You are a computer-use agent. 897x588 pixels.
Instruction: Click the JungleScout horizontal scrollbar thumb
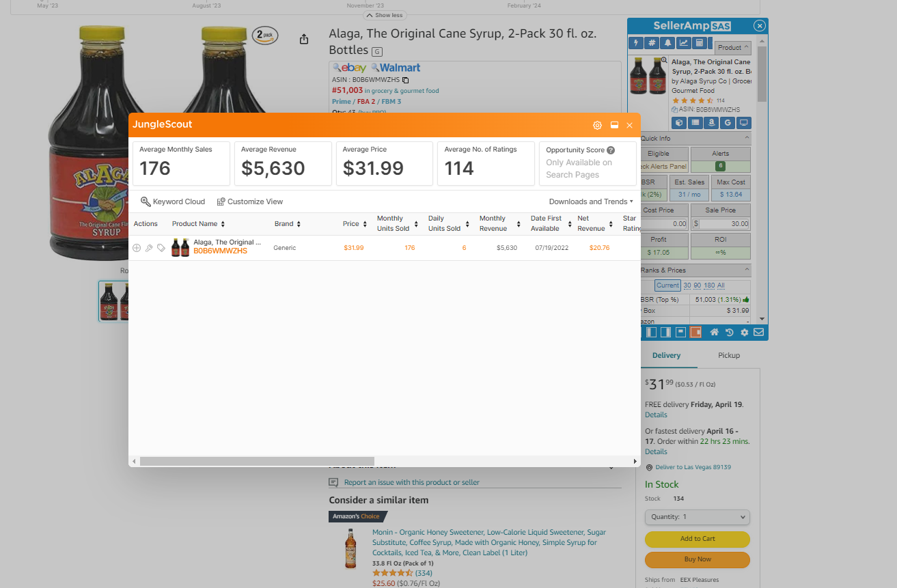pyautogui.click(x=257, y=461)
